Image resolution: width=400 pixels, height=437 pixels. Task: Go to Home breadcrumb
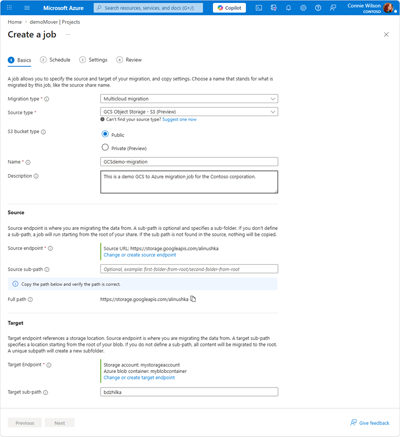[15, 22]
